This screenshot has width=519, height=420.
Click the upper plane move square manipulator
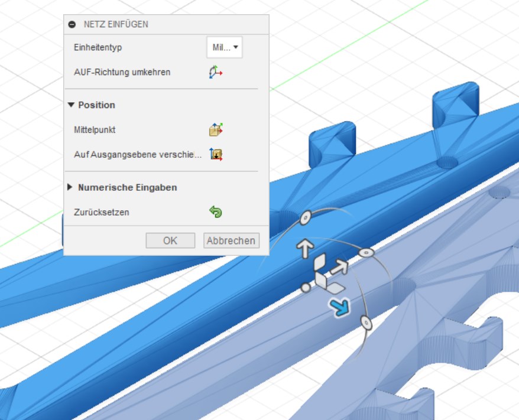coord(320,262)
